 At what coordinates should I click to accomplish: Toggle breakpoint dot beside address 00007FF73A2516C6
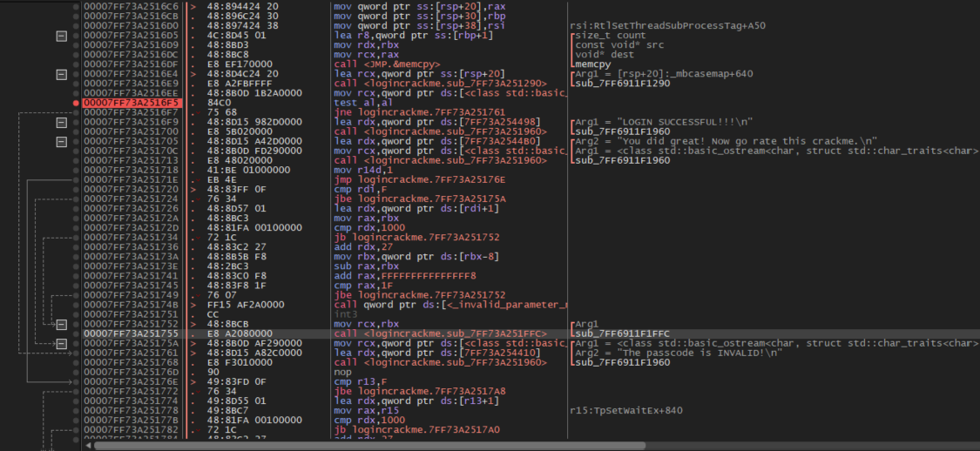(76, 6)
